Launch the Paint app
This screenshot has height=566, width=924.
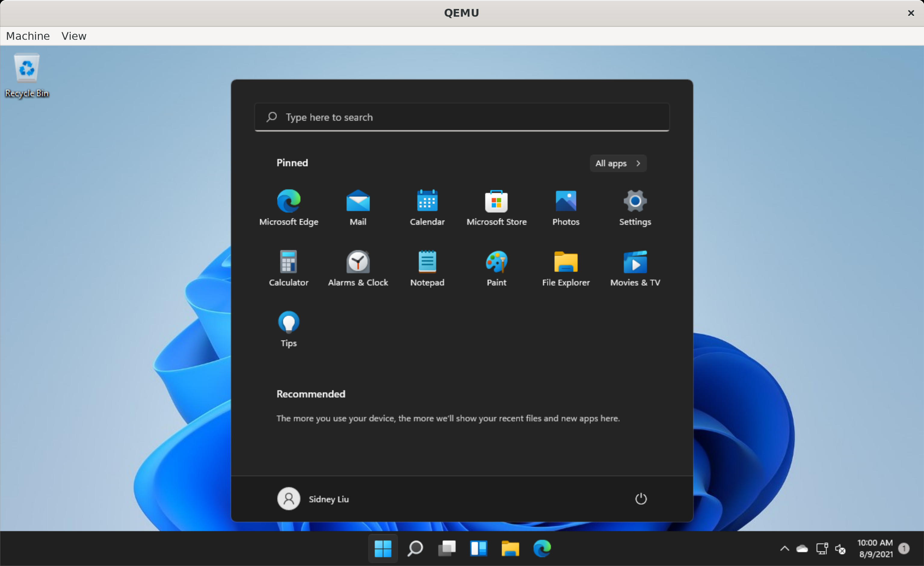click(496, 268)
